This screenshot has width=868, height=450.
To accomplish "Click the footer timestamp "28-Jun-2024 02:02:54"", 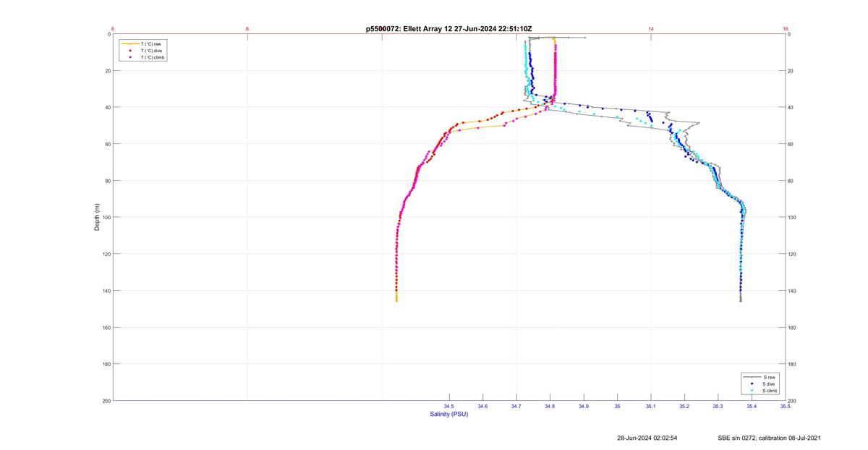I will pos(647,438).
